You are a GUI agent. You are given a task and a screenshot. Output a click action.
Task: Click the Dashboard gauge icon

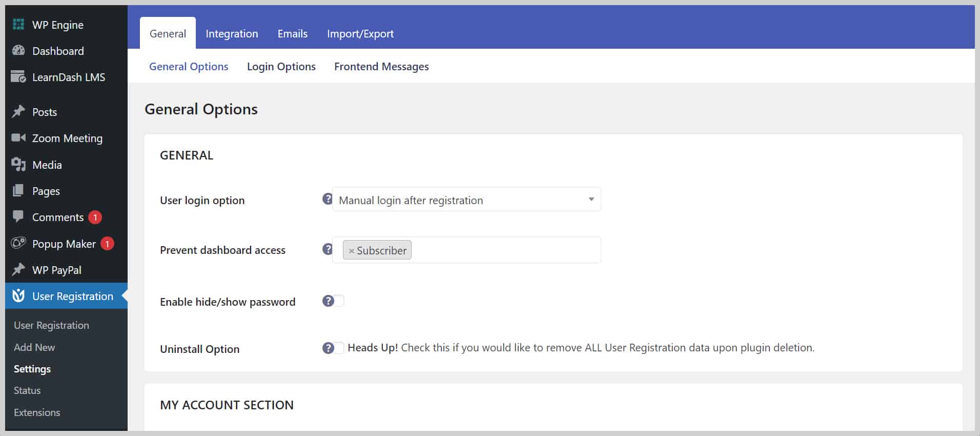(18, 50)
